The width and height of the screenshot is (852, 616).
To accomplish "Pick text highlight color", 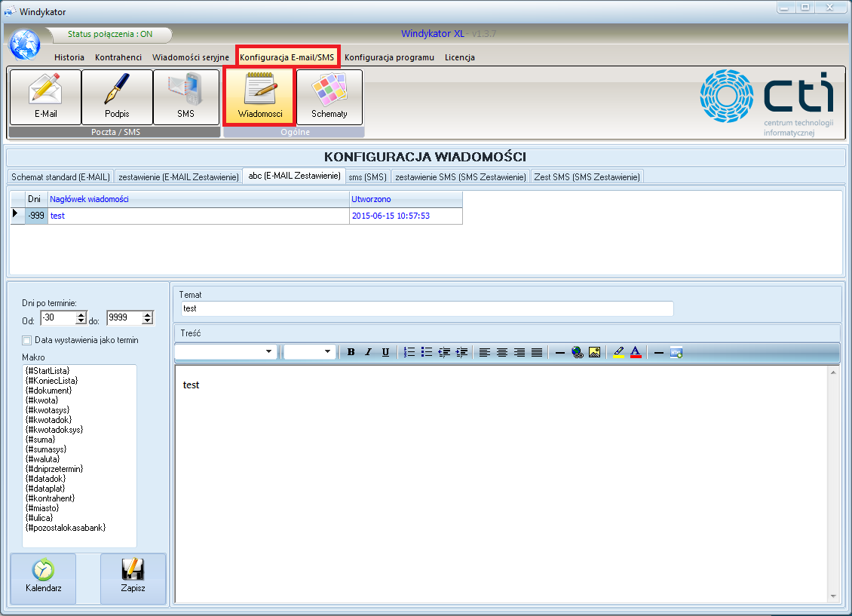I will coord(618,353).
